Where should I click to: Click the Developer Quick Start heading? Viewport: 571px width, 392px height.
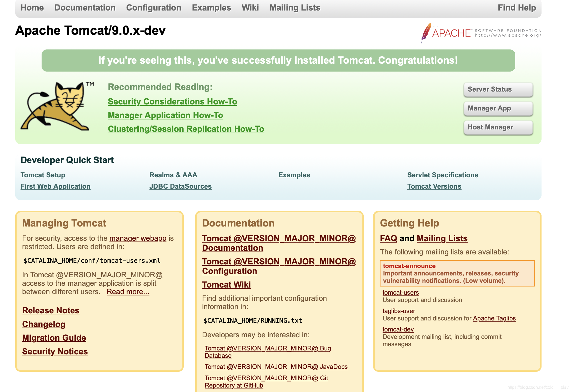click(x=67, y=160)
